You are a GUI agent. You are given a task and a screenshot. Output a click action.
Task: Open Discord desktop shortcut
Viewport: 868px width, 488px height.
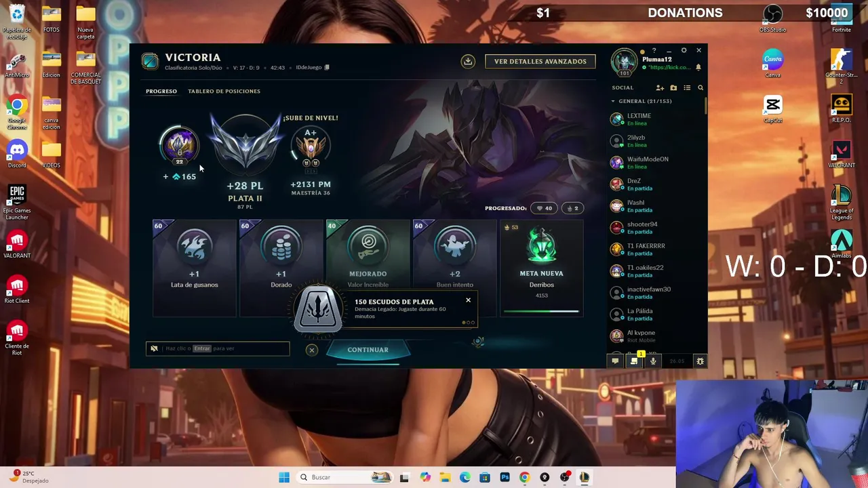[x=17, y=155]
